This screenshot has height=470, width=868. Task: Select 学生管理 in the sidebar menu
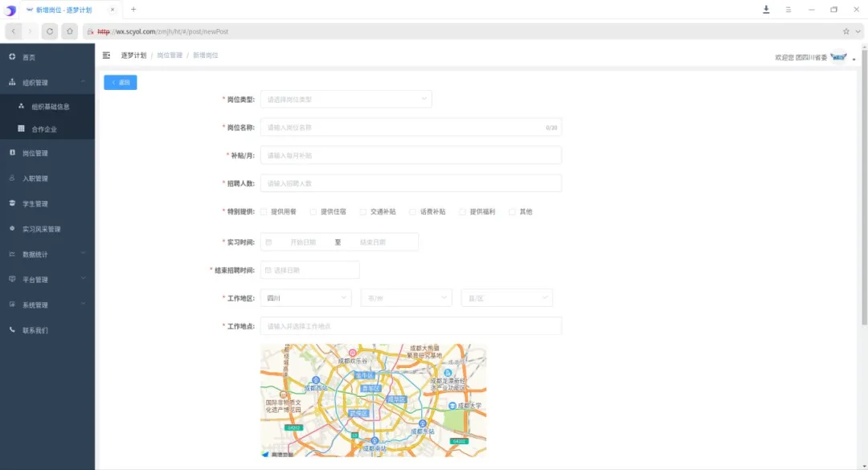click(x=35, y=204)
